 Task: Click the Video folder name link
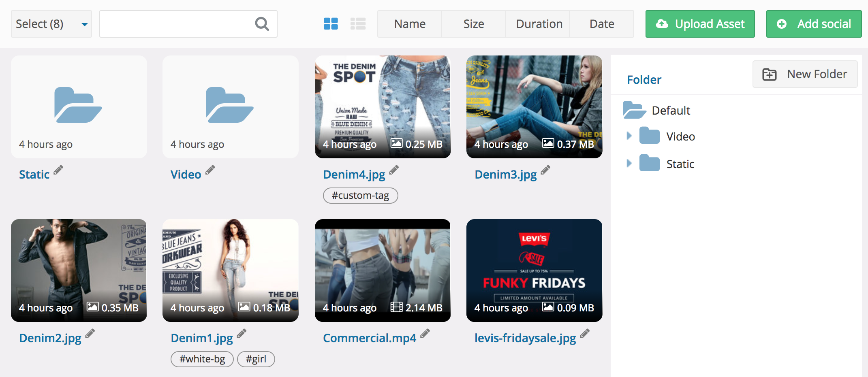click(x=186, y=175)
